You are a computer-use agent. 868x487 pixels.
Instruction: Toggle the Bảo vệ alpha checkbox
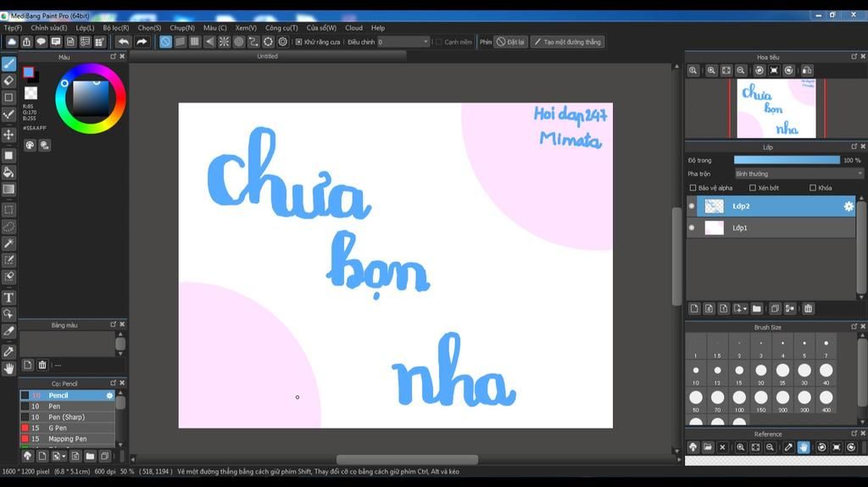coord(693,188)
